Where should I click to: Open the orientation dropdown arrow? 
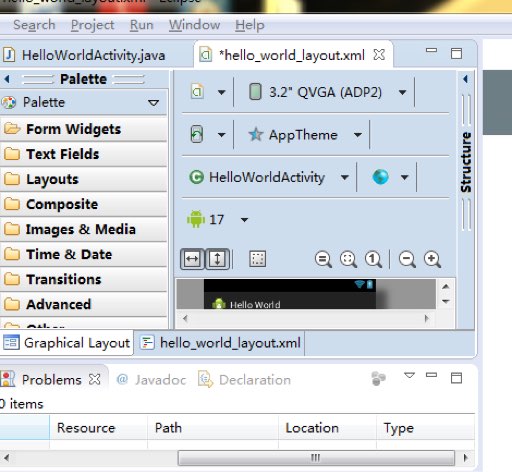(221, 135)
